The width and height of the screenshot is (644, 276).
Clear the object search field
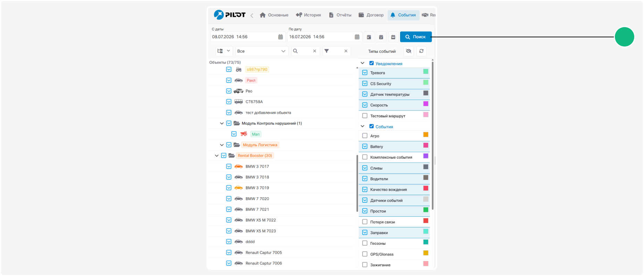coord(315,51)
